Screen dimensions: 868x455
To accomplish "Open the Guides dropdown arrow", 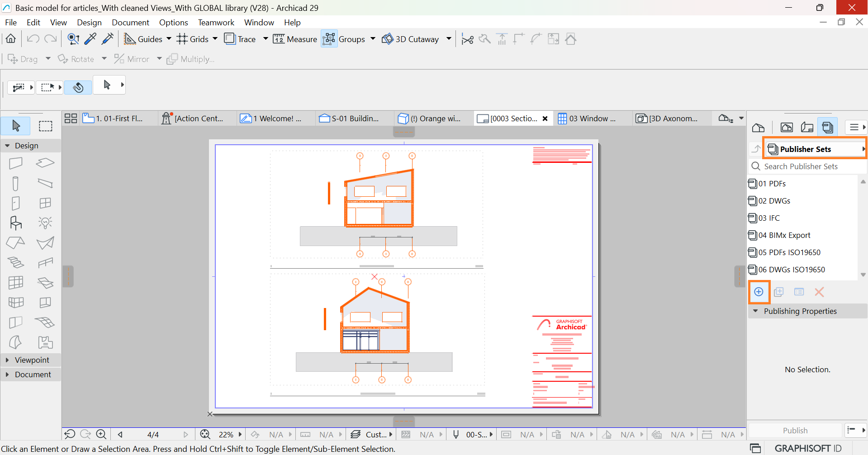I will (169, 39).
